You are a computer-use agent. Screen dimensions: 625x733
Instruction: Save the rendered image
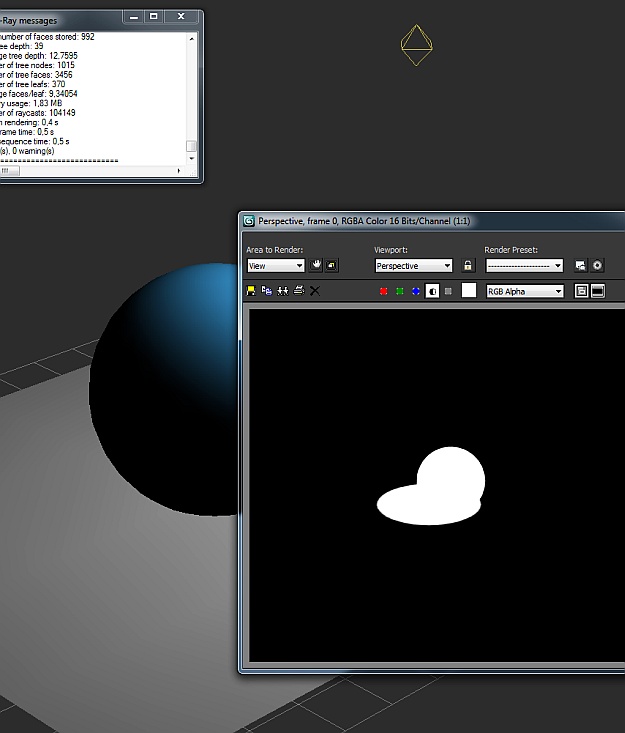click(x=251, y=291)
